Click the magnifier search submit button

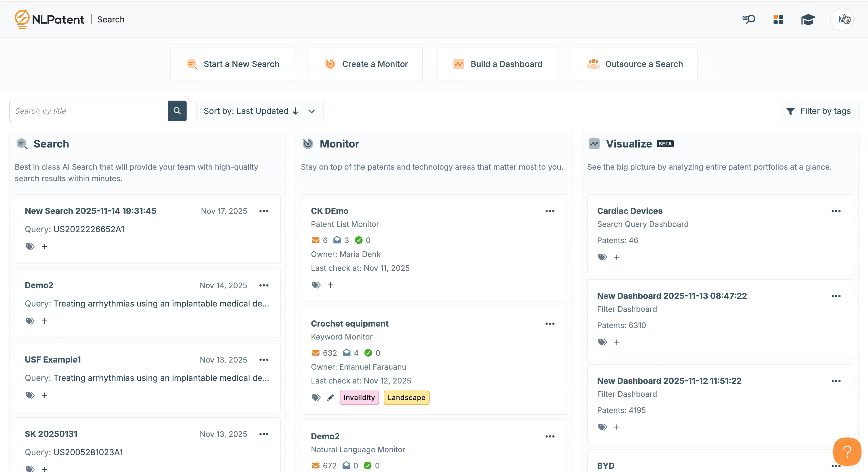pyautogui.click(x=177, y=111)
